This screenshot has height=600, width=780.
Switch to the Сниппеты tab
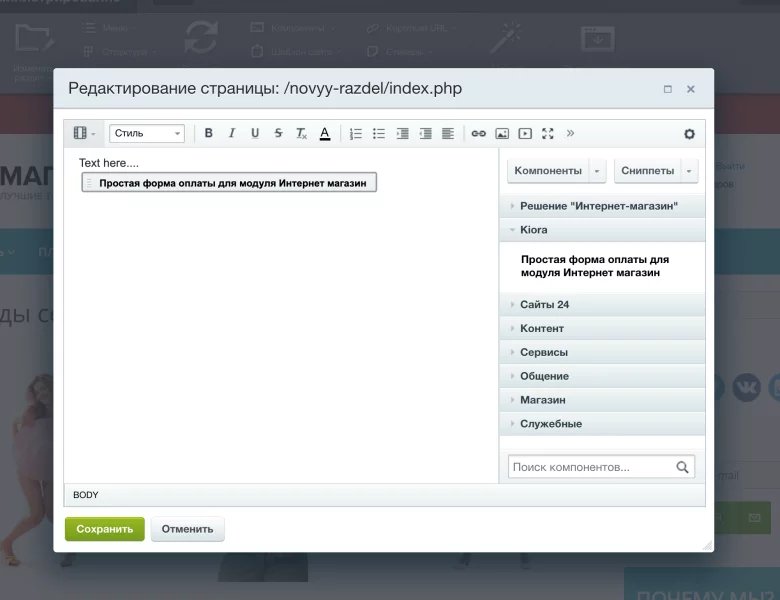point(648,171)
